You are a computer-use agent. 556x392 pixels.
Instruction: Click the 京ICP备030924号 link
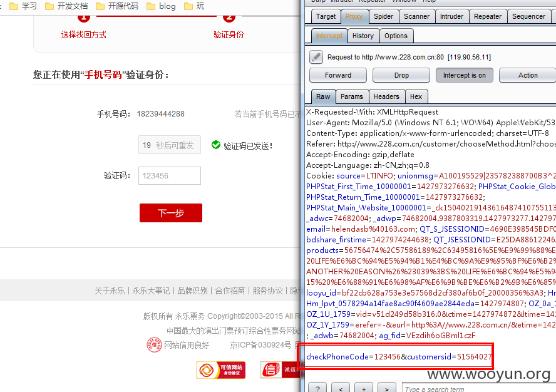click(260, 345)
